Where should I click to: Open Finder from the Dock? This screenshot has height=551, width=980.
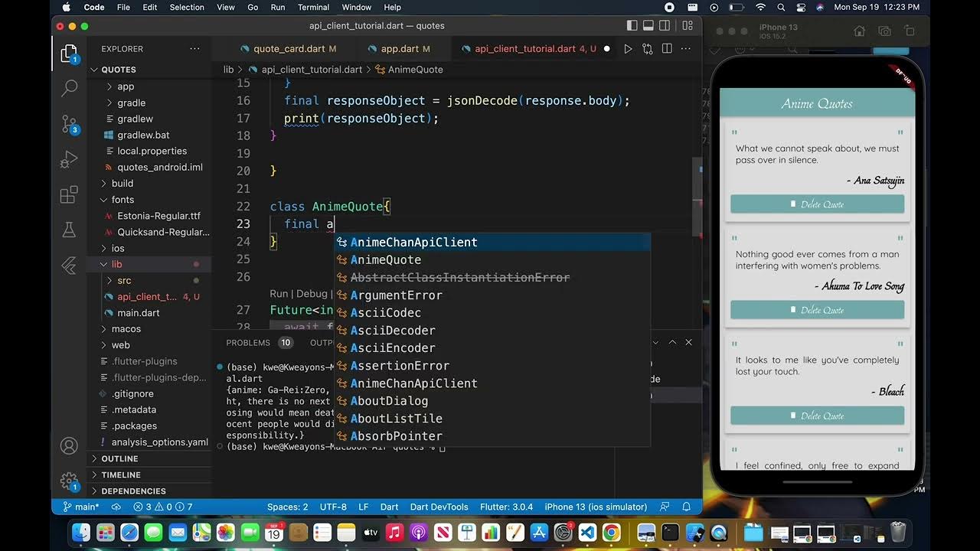[x=81, y=532]
